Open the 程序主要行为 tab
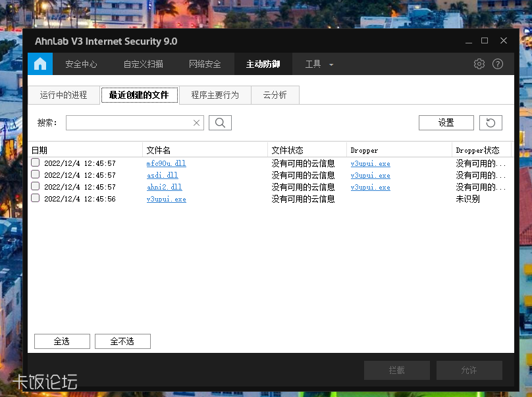The height and width of the screenshot is (397, 532). click(215, 95)
